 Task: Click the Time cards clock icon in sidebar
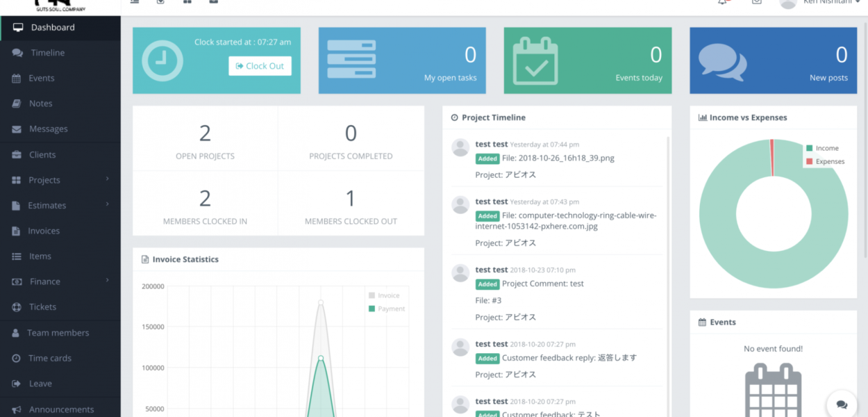click(x=16, y=359)
